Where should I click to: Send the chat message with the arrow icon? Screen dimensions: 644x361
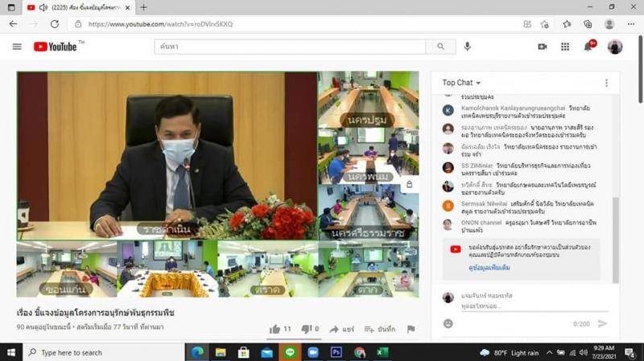[x=602, y=324]
